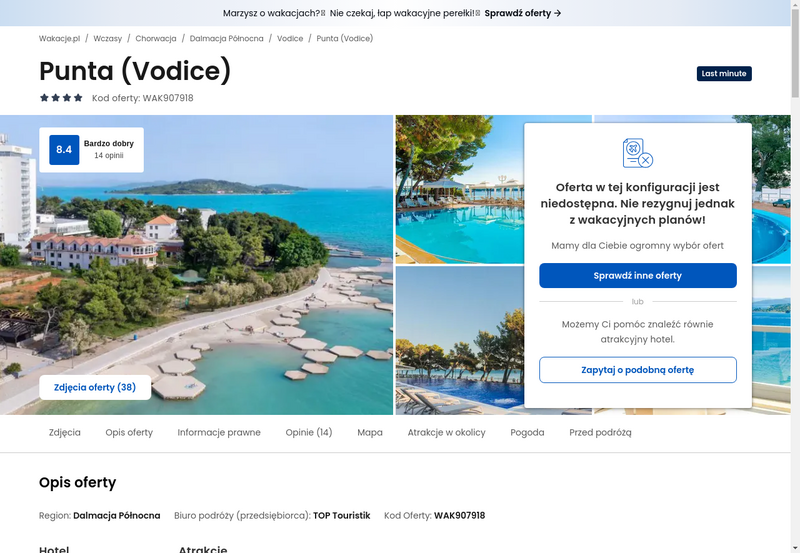Open Chorwacja breadcrumb link
This screenshot has height=553, width=800.
[156, 38]
